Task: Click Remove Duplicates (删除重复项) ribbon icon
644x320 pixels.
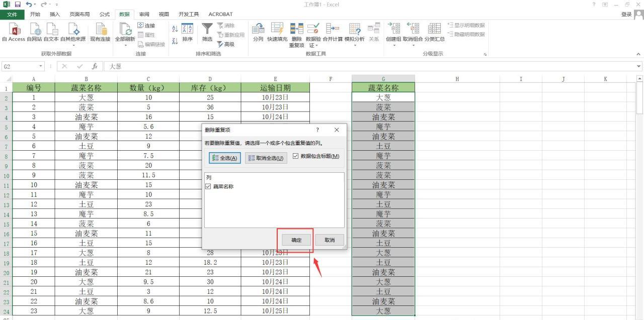Action: click(297, 35)
